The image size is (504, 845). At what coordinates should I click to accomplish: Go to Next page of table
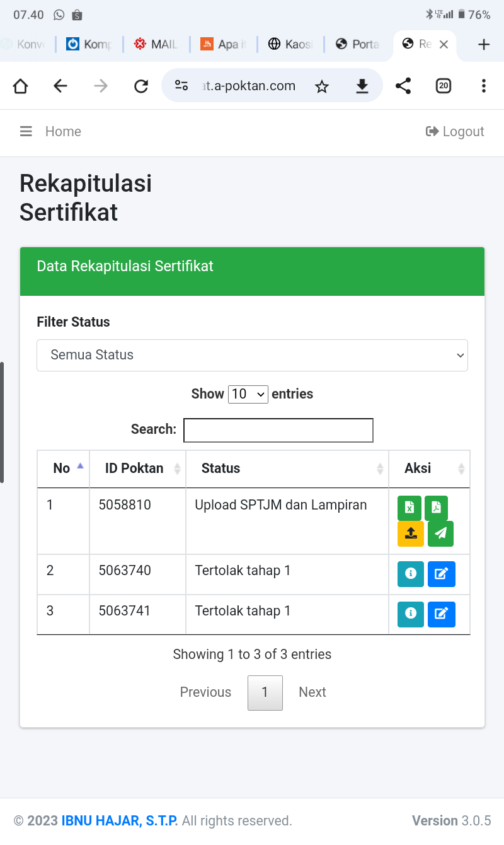[312, 692]
